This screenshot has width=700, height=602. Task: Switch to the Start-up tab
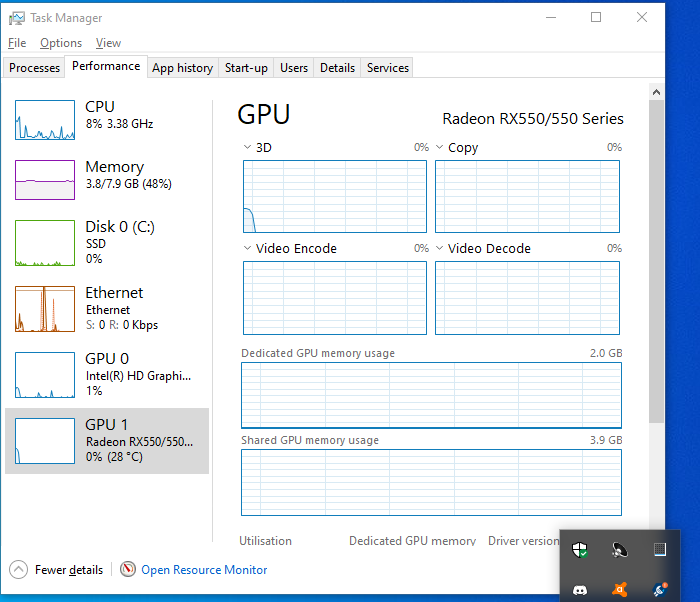(246, 68)
